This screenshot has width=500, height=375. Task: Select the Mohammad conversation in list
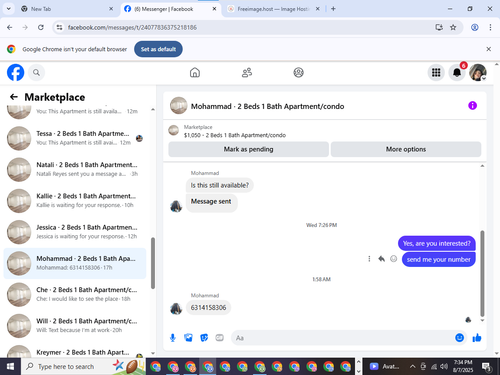(75, 263)
